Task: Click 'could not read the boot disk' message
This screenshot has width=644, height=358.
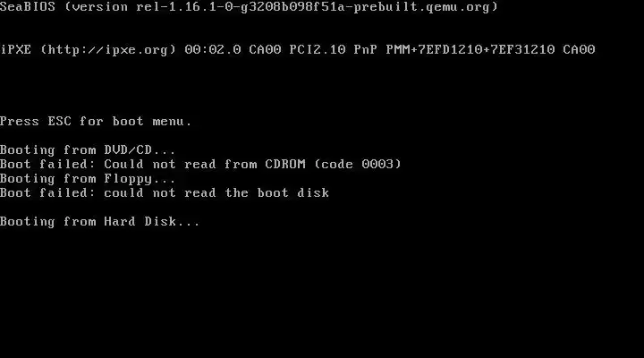Action: (x=216, y=193)
